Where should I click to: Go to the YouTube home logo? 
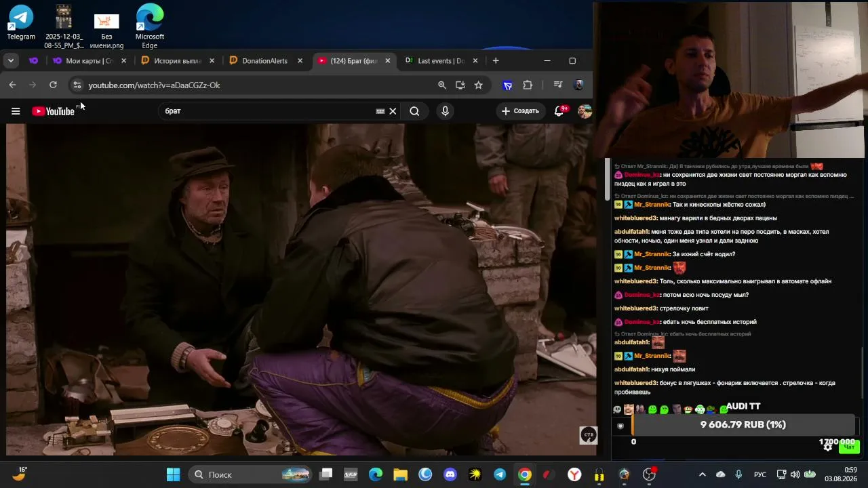[53, 111]
